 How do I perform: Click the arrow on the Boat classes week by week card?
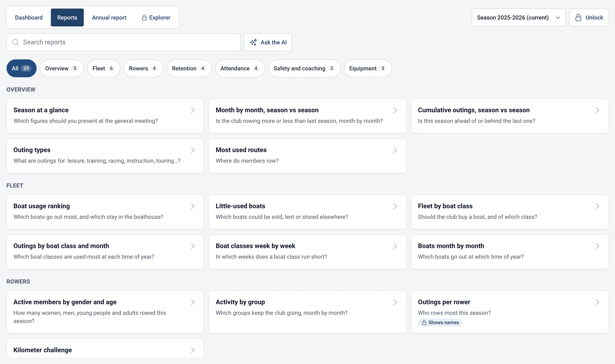click(x=395, y=246)
